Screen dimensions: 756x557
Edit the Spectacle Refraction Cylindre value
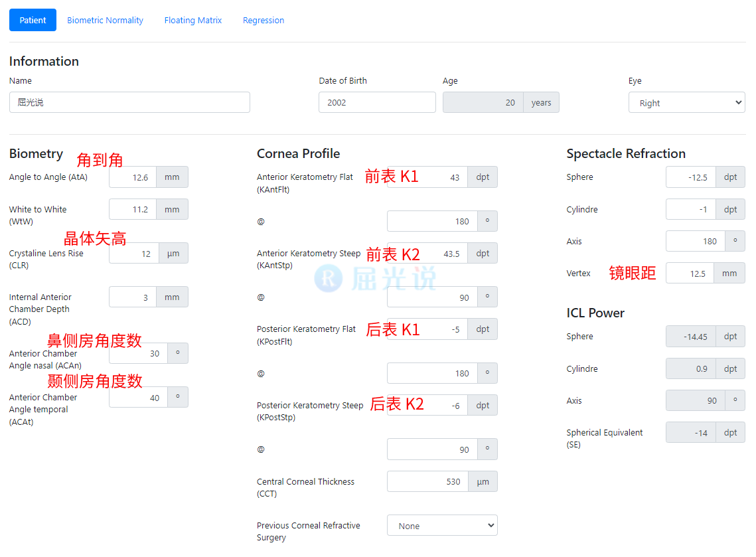690,209
